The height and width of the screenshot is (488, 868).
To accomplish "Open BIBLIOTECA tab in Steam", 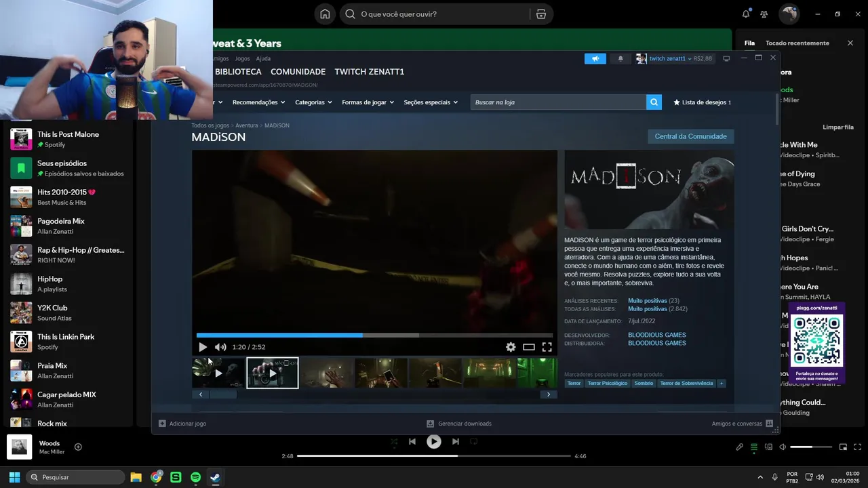I will click(238, 72).
